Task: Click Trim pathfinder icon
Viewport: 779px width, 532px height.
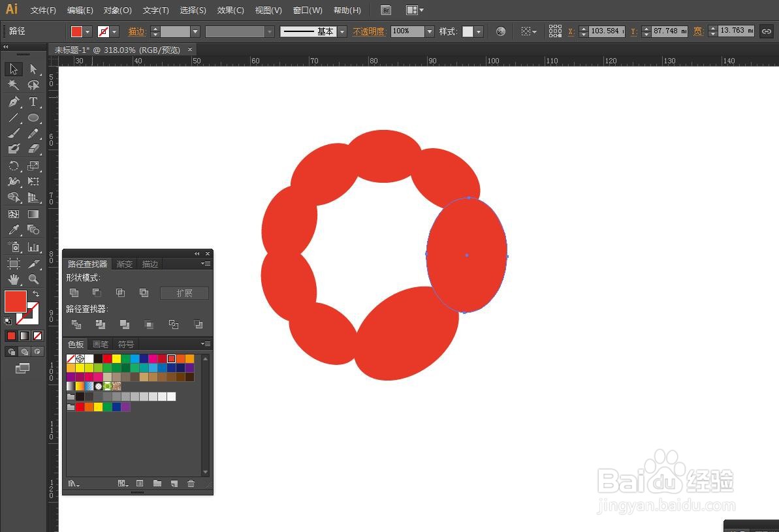Action: [100, 324]
